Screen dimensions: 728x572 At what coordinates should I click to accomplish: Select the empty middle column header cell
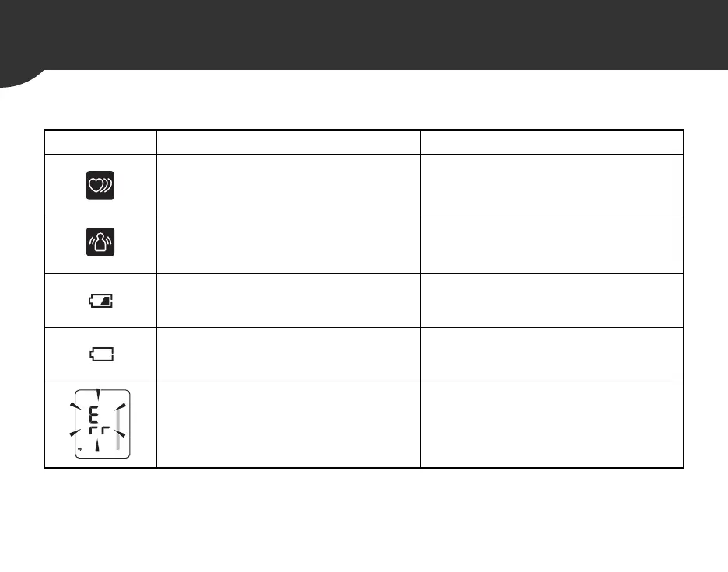(289, 142)
